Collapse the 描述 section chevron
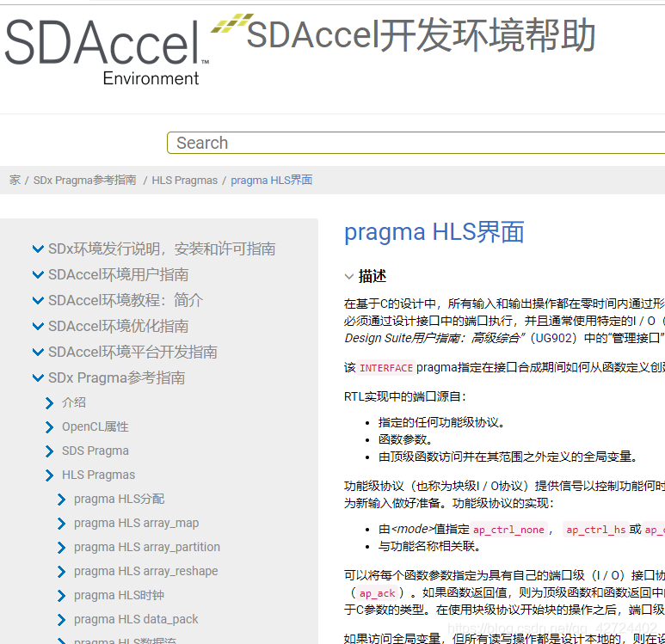Viewport: 665px width, 644px height. coord(349,277)
